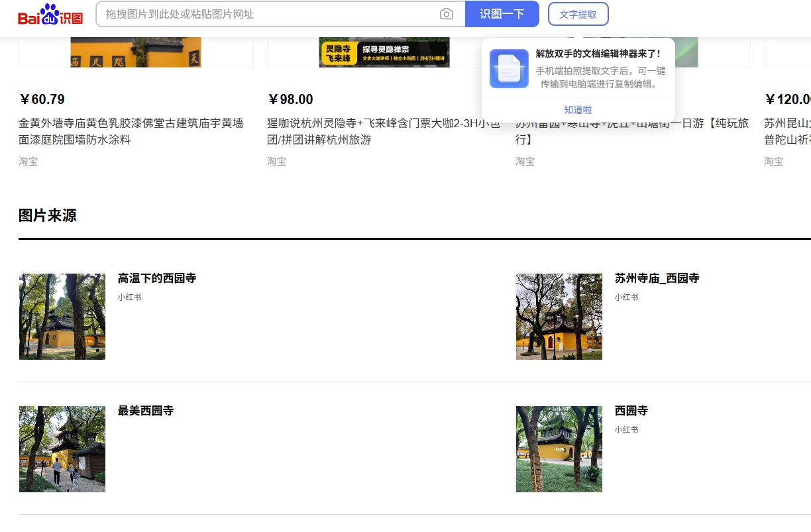Open the 最美西园寺 source title

146,411
